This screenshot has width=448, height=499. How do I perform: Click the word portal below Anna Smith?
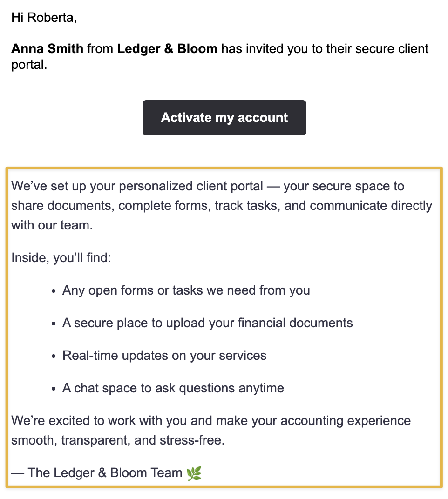pyautogui.click(x=29, y=65)
